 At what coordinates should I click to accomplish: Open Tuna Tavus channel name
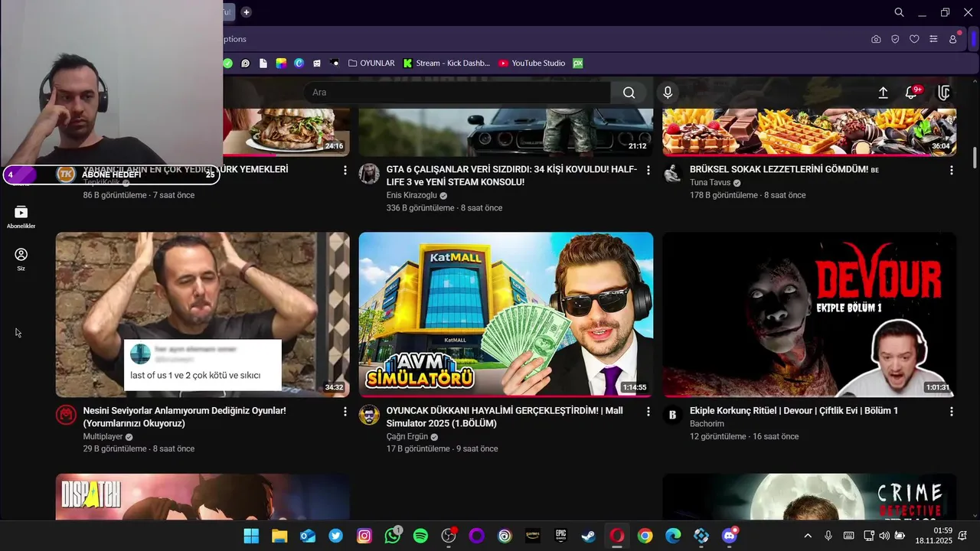[710, 183]
